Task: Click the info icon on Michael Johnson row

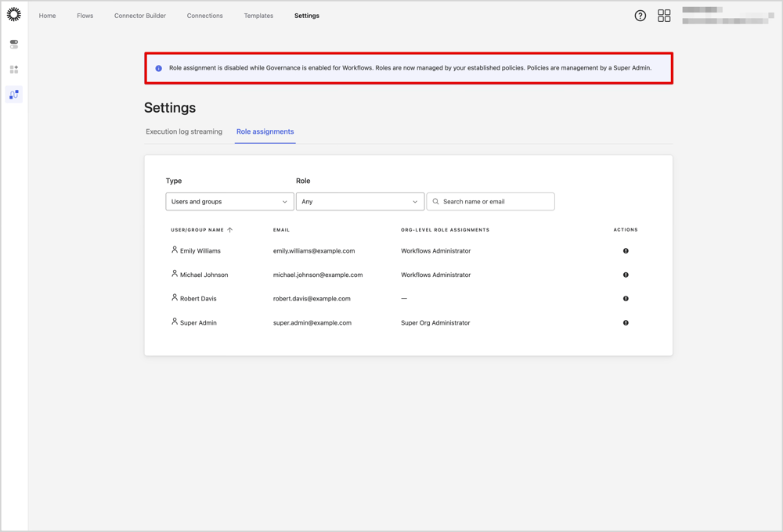Action: 626,275
